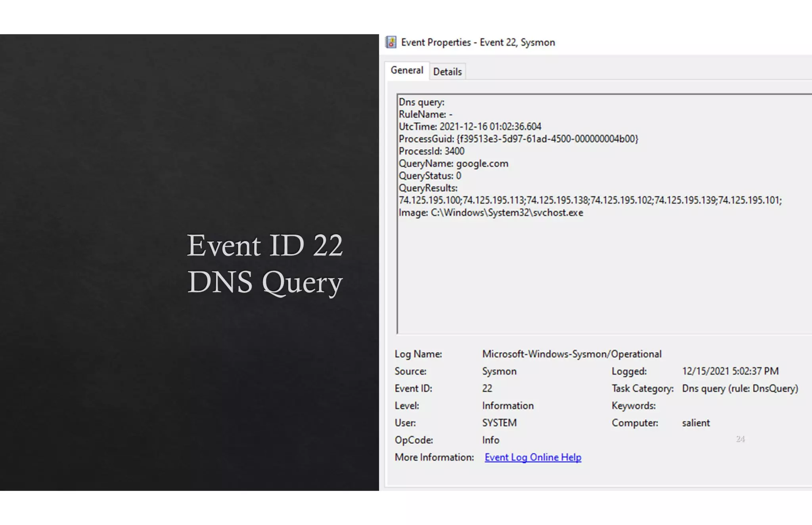Click the UtcTime line in event text

point(470,127)
